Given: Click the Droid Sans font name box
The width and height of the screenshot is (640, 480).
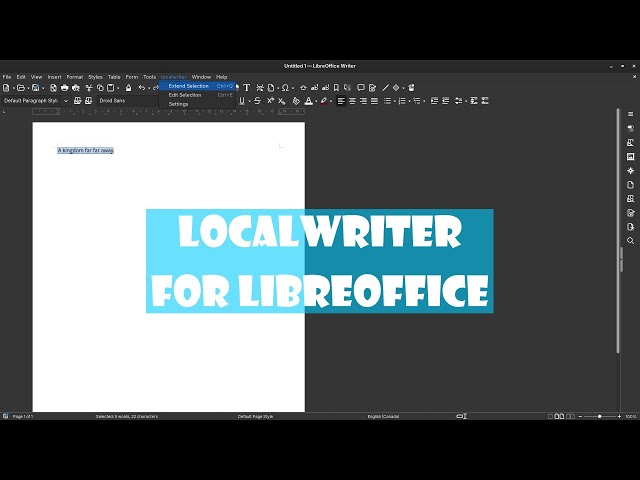Looking at the screenshot, I should (127, 101).
